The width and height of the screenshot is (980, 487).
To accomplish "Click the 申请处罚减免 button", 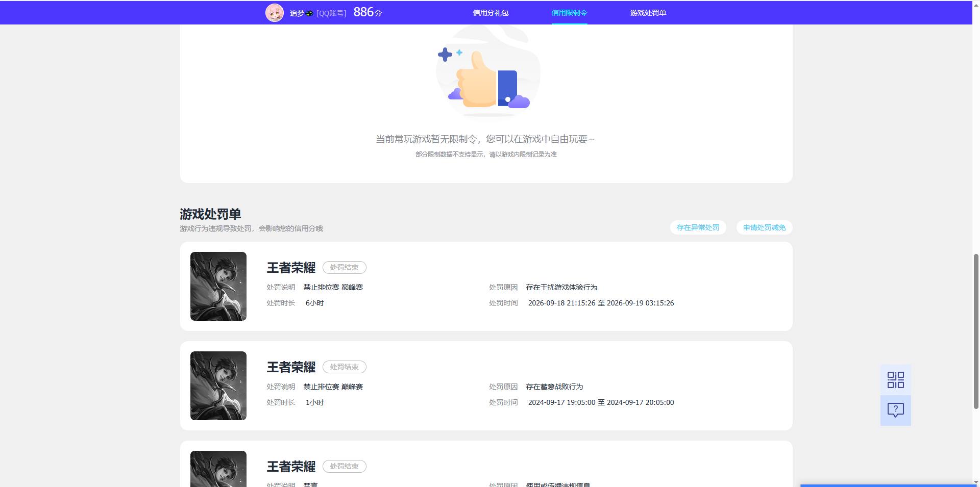I will (764, 227).
